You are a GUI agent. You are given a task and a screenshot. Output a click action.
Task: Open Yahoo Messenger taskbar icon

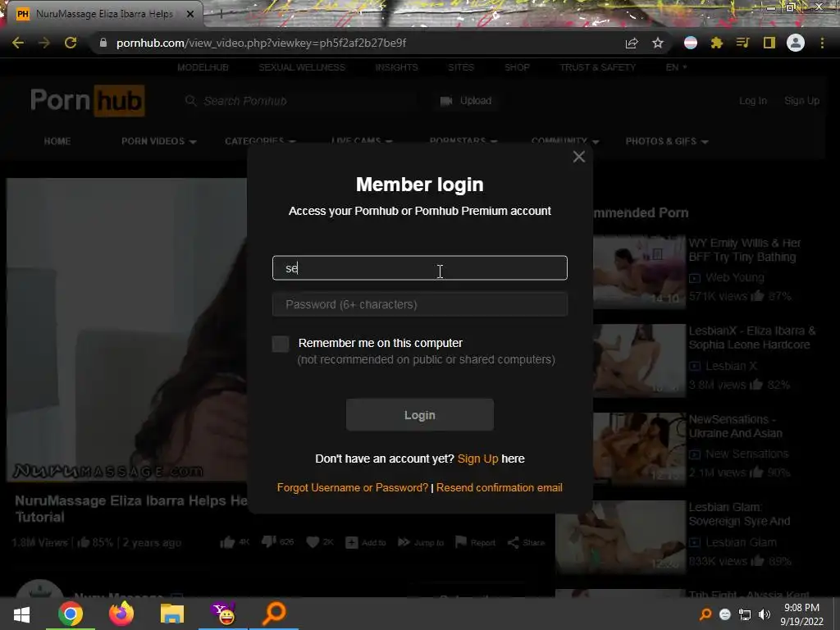pos(223,614)
